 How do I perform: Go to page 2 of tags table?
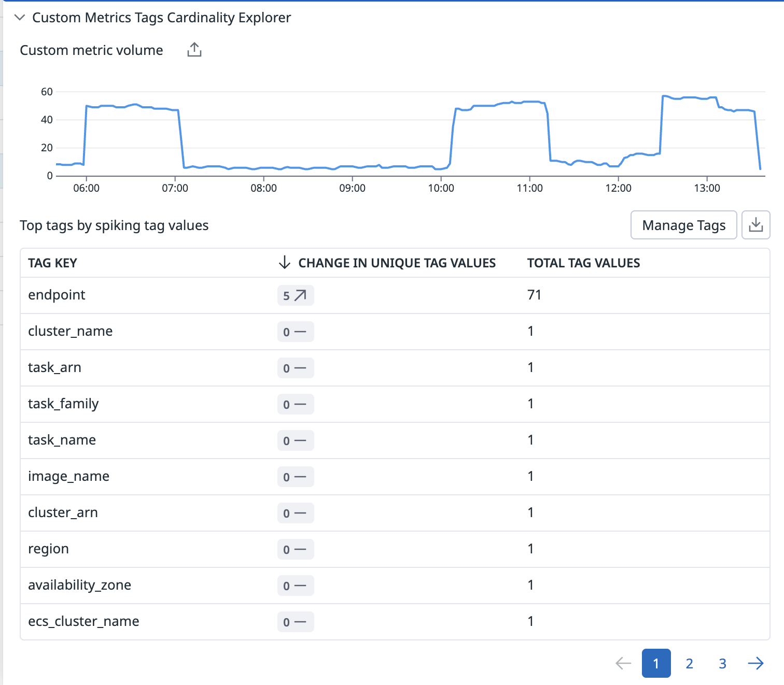(x=689, y=663)
